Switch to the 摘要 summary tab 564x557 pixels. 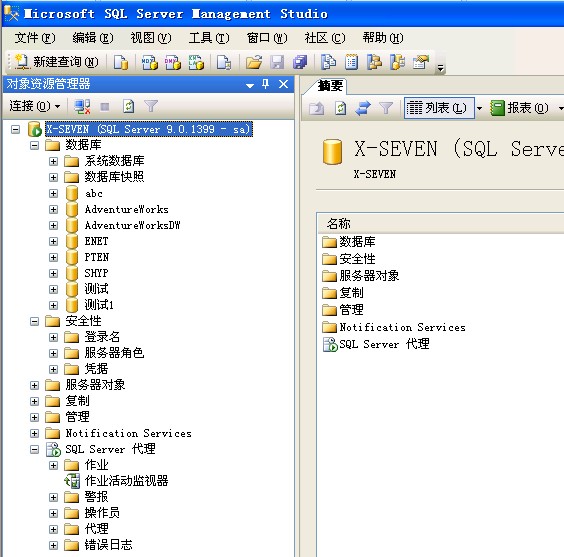point(330,86)
